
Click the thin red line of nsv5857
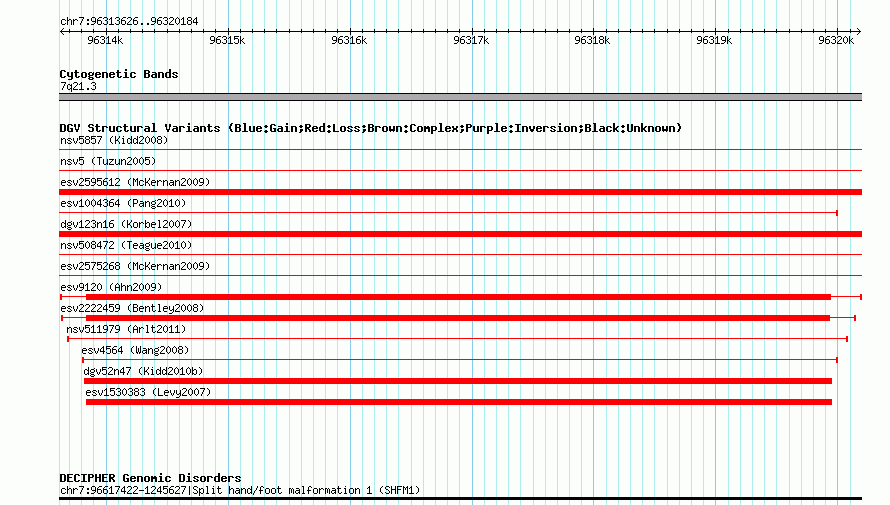pos(460,150)
